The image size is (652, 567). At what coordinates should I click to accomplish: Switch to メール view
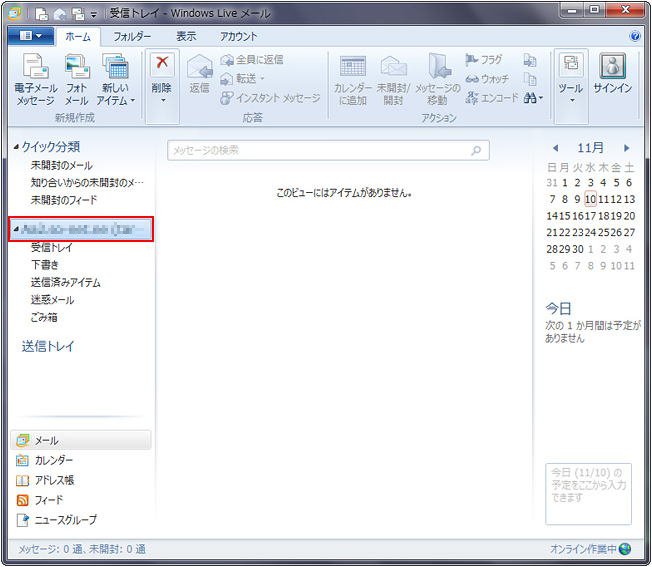(x=81, y=440)
